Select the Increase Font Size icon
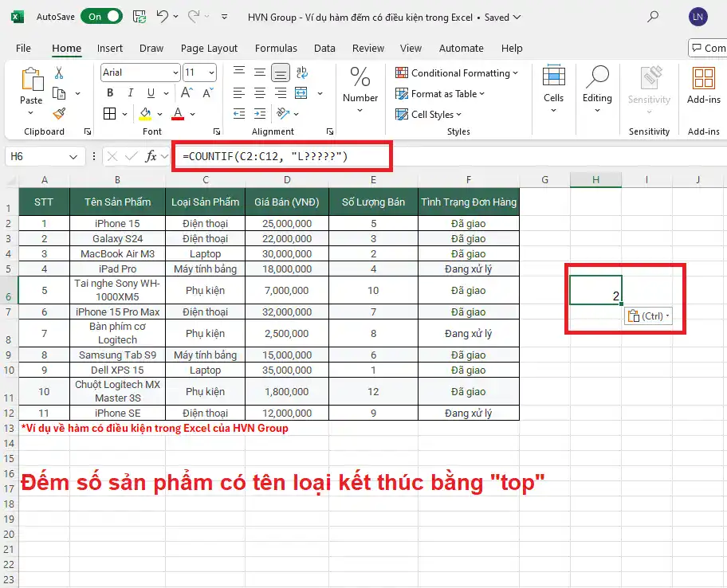Viewport: 727px width, 588px height. (x=187, y=91)
